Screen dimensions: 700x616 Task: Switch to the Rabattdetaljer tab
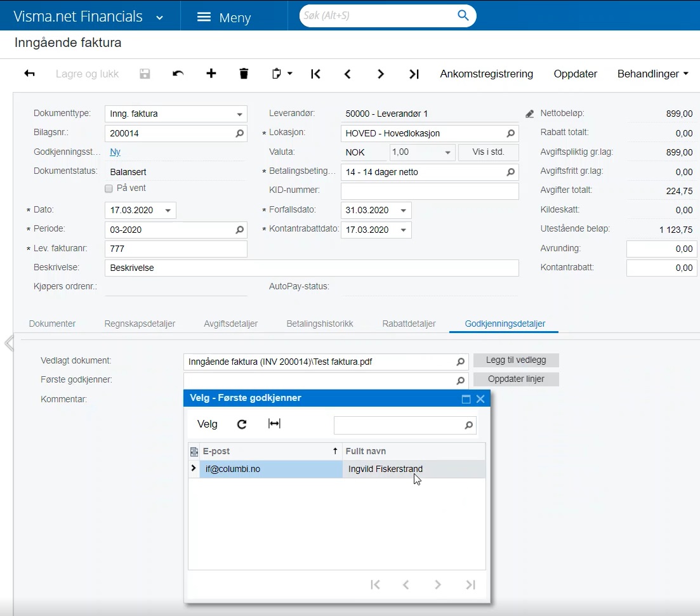coord(409,324)
